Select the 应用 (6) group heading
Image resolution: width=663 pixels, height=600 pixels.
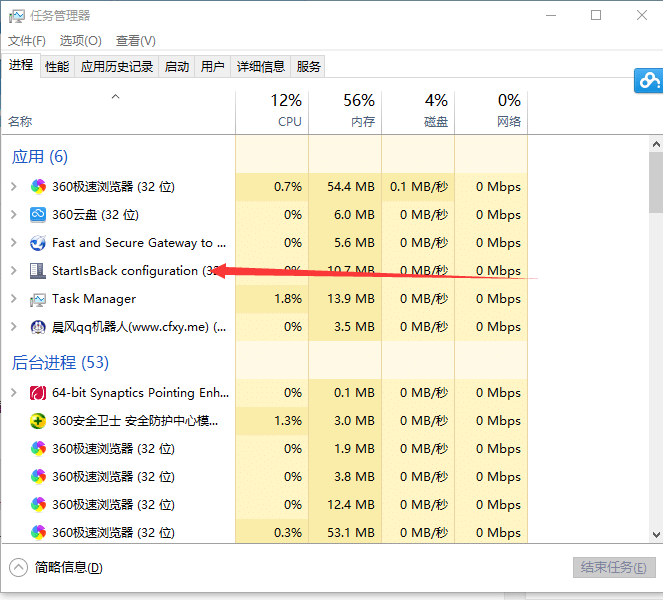coord(39,157)
